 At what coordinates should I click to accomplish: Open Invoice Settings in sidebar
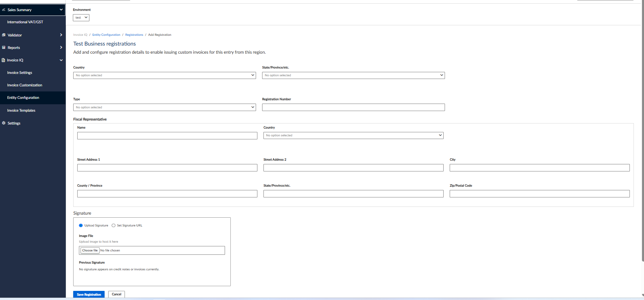[x=20, y=73]
